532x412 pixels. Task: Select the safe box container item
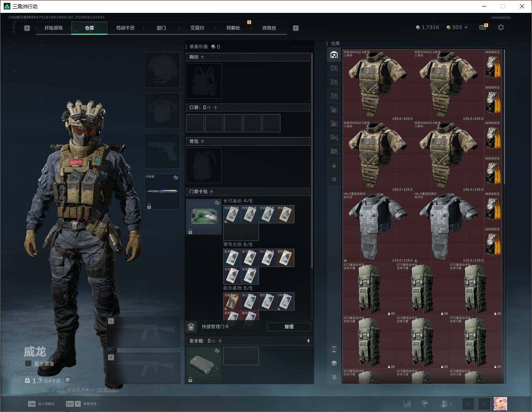click(x=204, y=365)
